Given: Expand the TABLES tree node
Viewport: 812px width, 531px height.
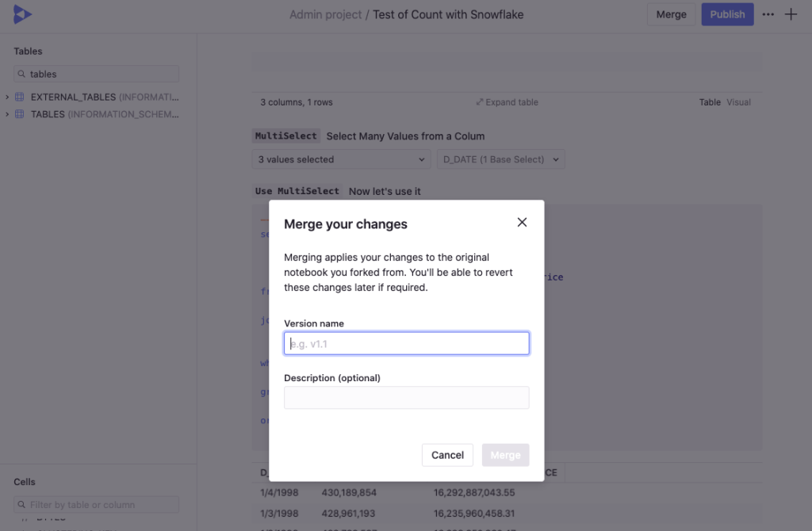Looking at the screenshot, I should (x=7, y=114).
